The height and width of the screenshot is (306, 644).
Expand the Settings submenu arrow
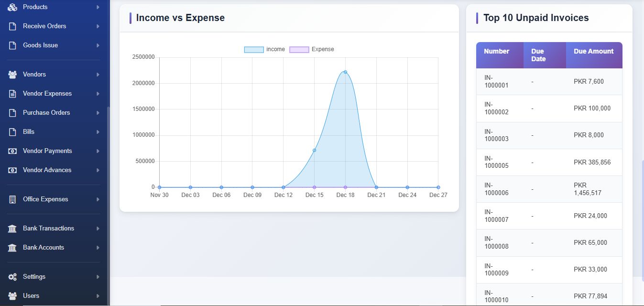(x=98, y=277)
